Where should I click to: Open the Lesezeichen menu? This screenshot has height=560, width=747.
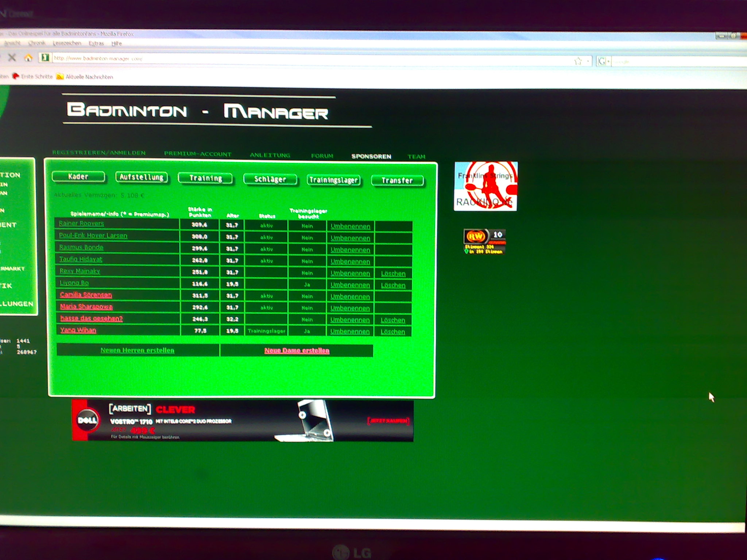coord(67,43)
